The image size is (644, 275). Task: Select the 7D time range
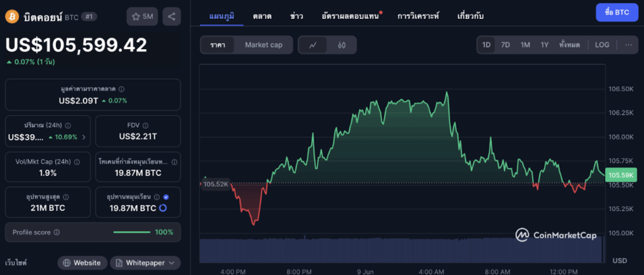505,45
